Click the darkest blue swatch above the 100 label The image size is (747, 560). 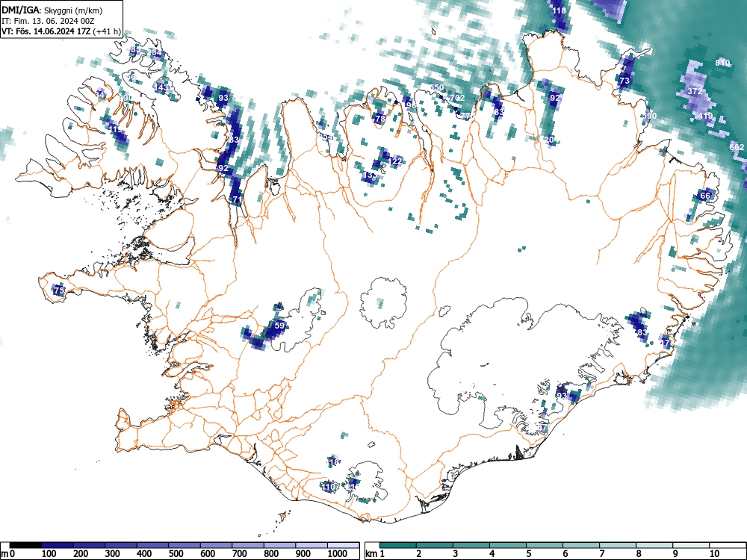(58, 545)
